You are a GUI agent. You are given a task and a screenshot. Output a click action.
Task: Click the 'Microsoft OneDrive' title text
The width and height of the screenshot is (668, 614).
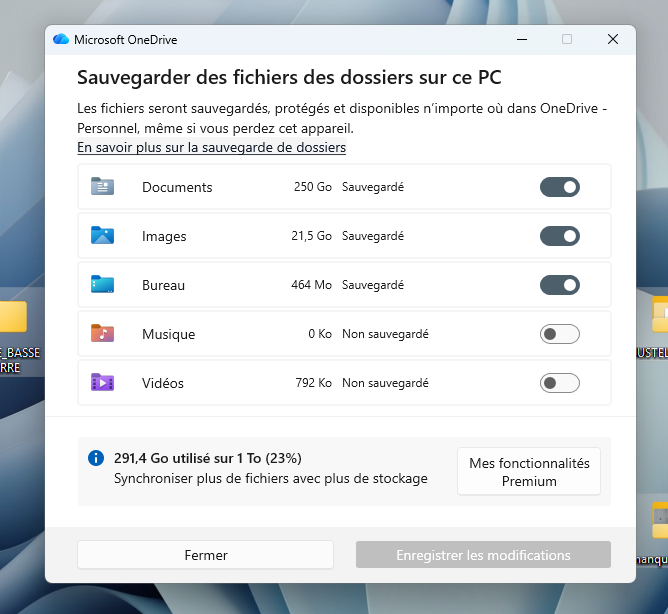click(x=126, y=40)
